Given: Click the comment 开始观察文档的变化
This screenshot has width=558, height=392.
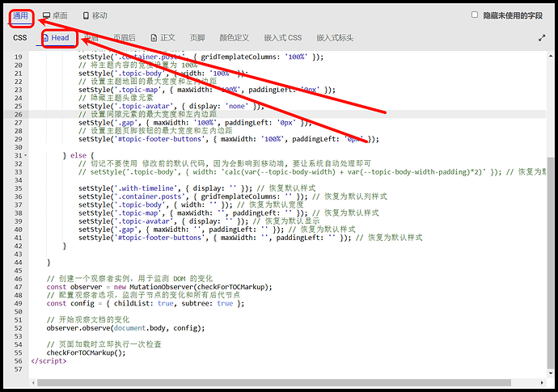Looking at the screenshot, I should [88, 320].
